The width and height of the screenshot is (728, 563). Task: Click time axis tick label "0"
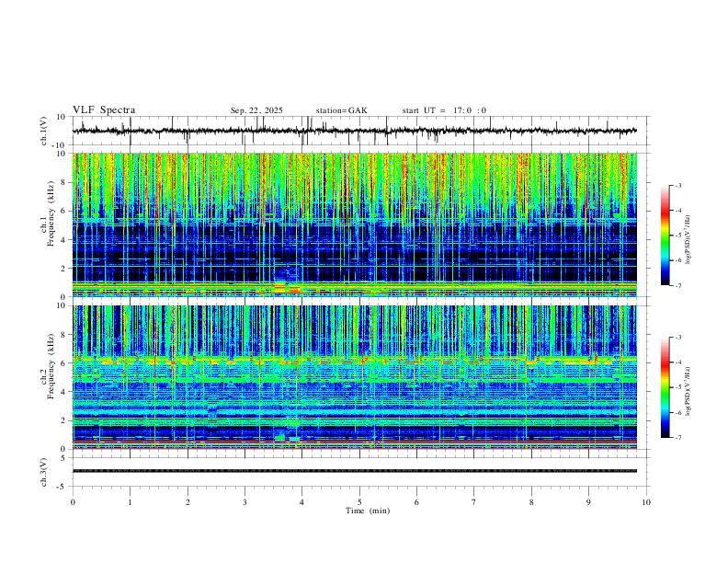pos(73,502)
